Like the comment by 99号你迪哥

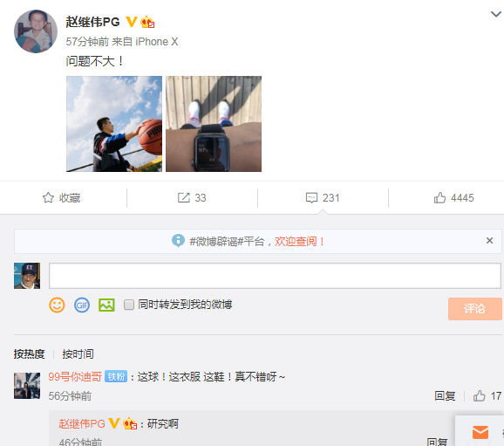[x=480, y=395]
